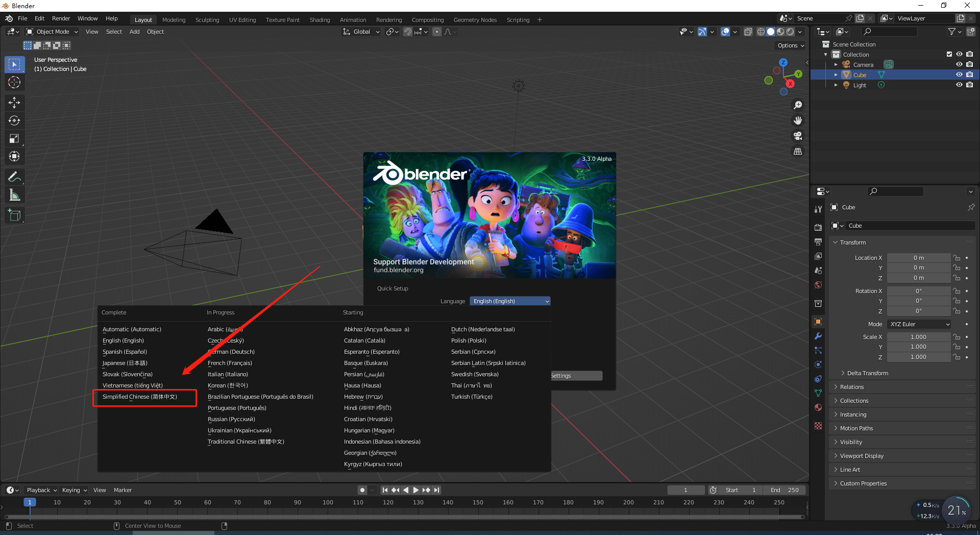Image resolution: width=980 pixels, height=535 pixels.
Task: Choose Simplified Chinese language
Action: point(140,397)
